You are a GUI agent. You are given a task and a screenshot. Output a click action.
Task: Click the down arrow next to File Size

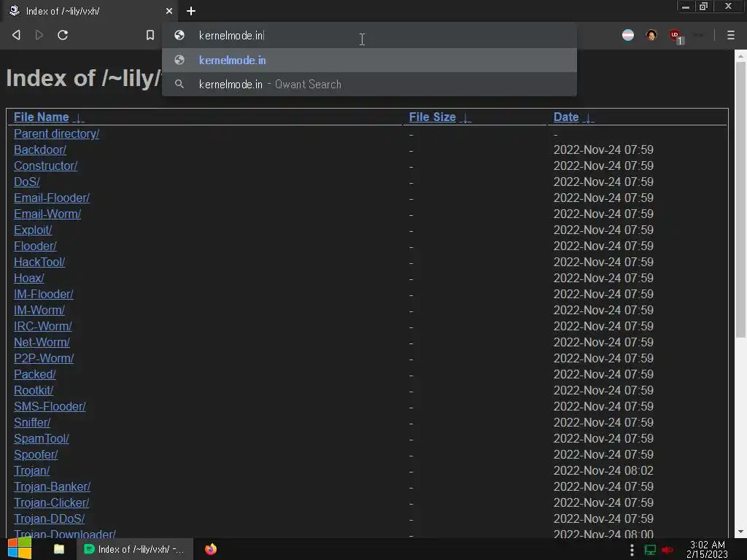(x=465, y=118)
